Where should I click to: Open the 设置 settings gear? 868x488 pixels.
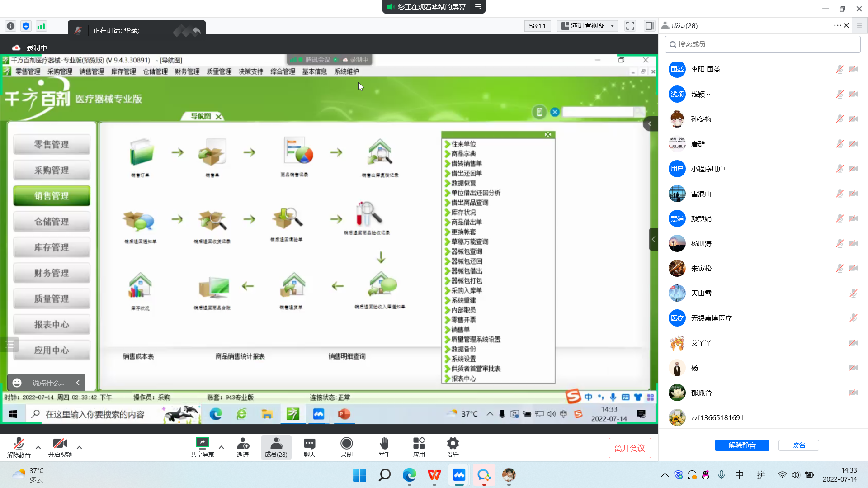[453, 447]
